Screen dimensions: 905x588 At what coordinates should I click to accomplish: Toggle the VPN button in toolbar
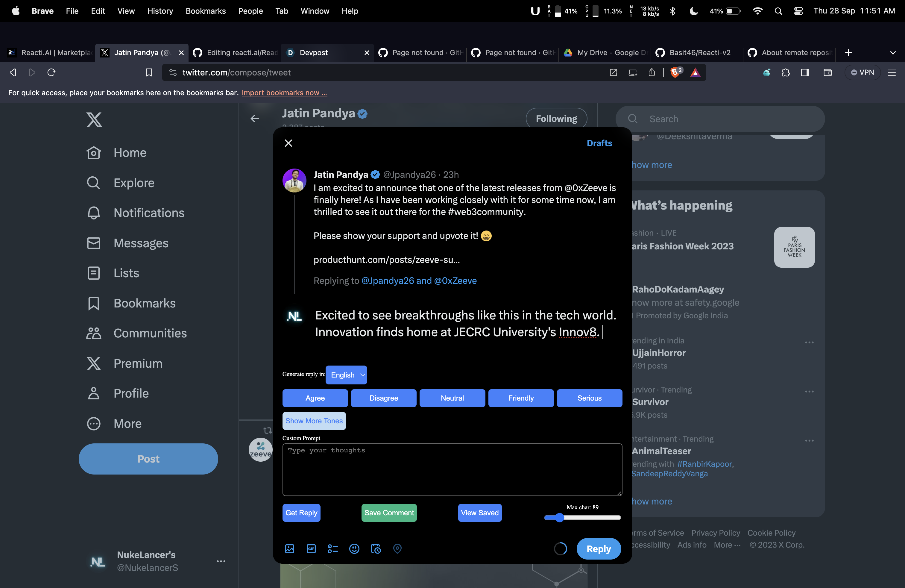(x=863, y=72)
